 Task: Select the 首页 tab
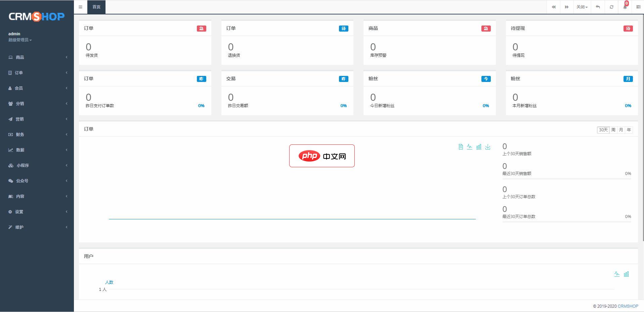tap(96, 7)
